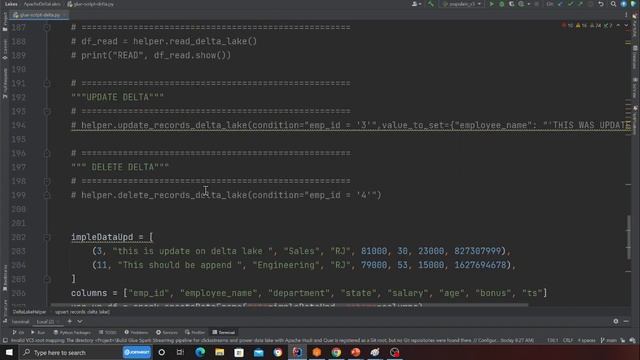Open the Commit tool window sidebar button
This screenshot has width=640, height=360.
(5, 50)
